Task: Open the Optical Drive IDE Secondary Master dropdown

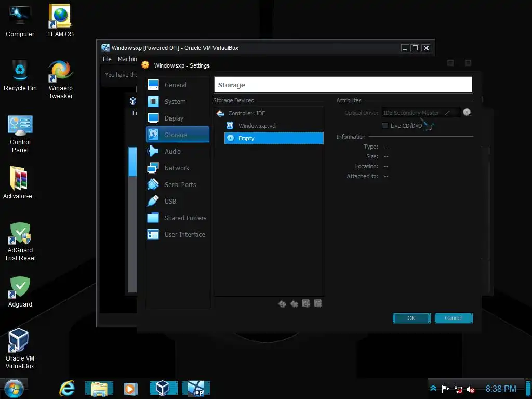Action: (421, 113)
